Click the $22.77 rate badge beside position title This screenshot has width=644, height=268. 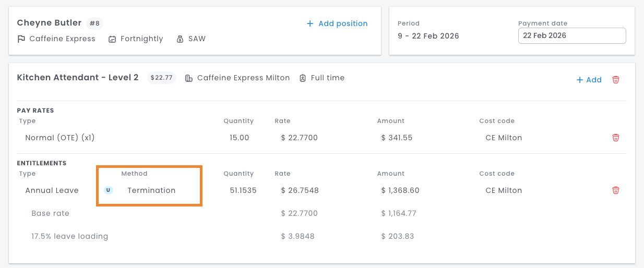(161, 78)
